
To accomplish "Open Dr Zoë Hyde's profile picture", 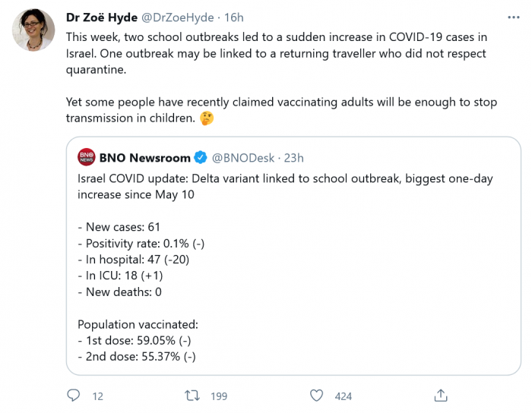I will point(33,31).
